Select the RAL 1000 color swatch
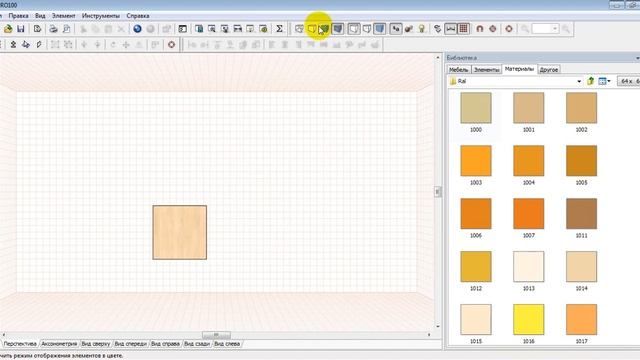640x360 pixels. (x=476, y=108)
